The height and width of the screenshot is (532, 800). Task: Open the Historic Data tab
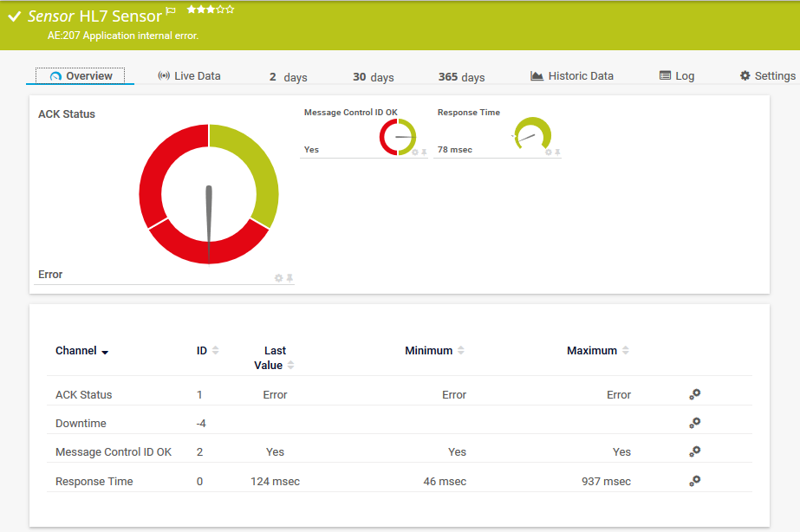tap(572, 76)
